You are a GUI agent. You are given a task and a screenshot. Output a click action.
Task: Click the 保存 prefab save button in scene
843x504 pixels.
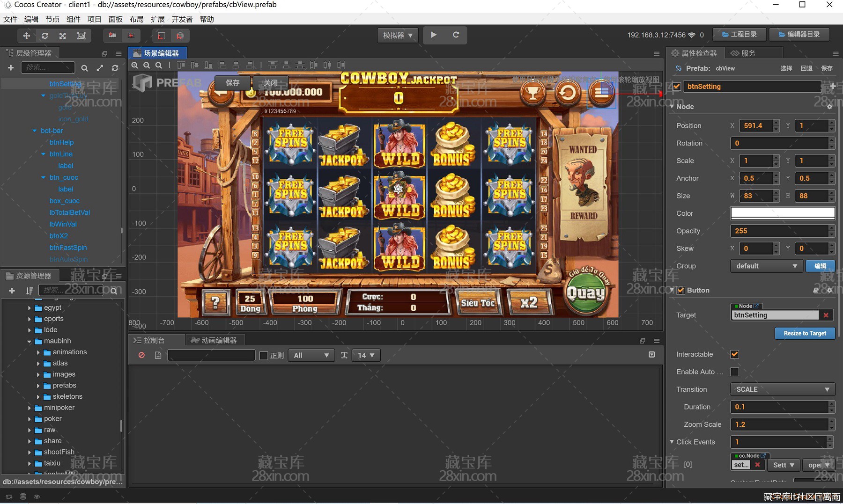[232, 83]
